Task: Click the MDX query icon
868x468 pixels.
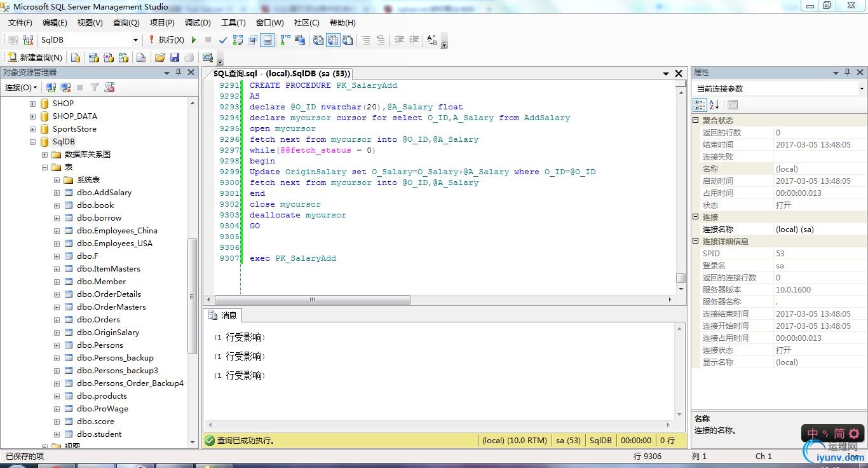Action: (93, 57)
